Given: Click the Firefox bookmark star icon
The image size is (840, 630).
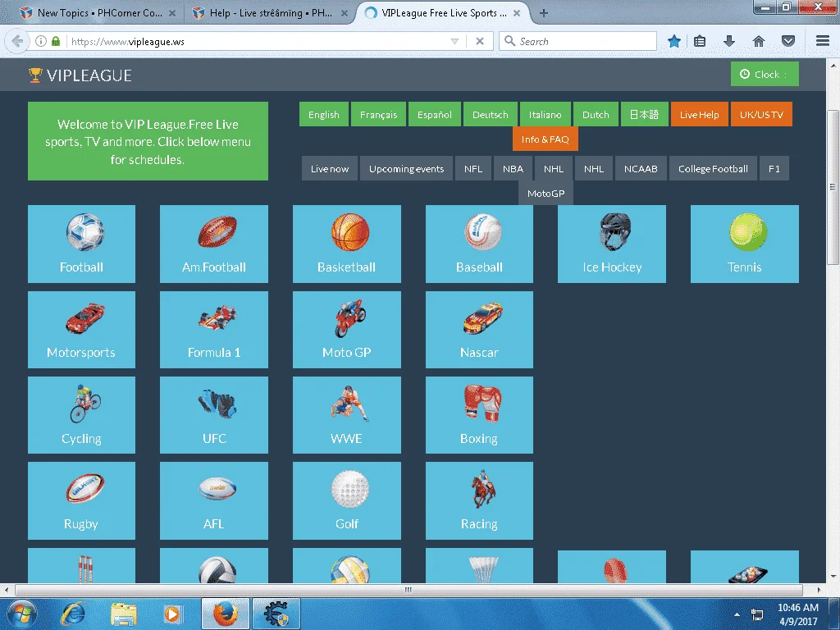Looking at the screenshot, I should (674, 41).
